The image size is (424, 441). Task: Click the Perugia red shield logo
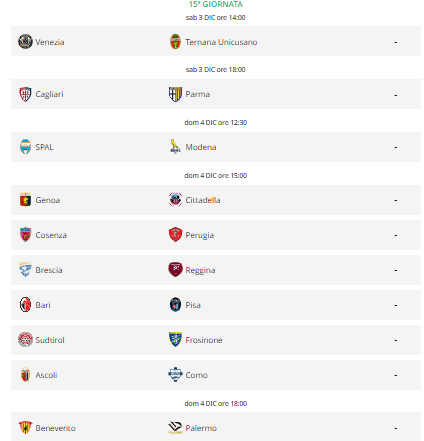(175, 235)
